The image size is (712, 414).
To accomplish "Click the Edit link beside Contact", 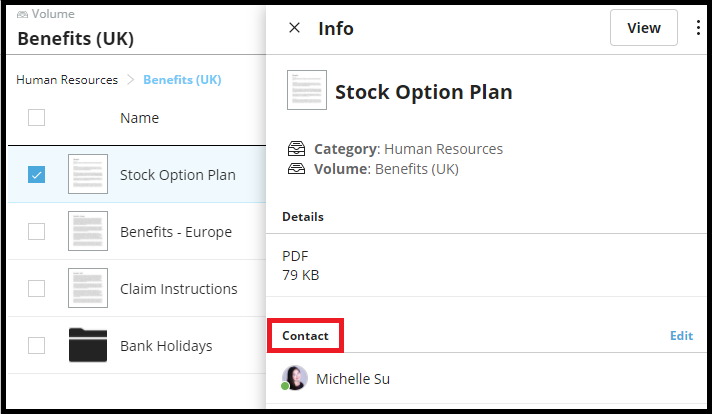I will click(681, 336).
